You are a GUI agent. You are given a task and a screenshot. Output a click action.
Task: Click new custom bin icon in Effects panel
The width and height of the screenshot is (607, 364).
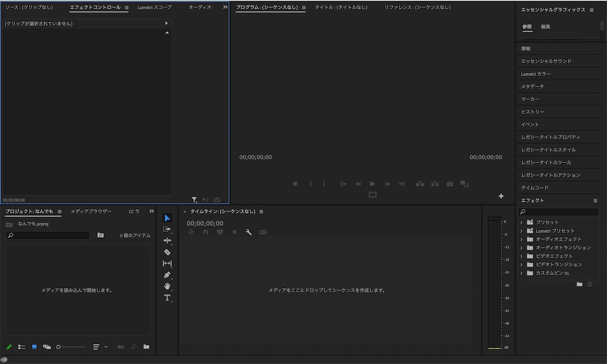[580, 284]
